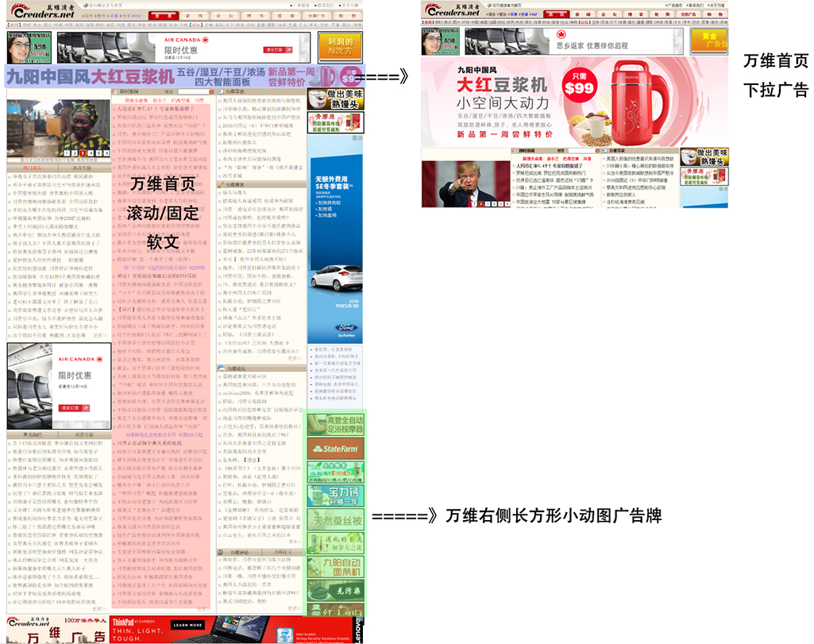Click the Creaders.net logo on the right page
Screen dimensions: 814x644
[x=452, y=10]
